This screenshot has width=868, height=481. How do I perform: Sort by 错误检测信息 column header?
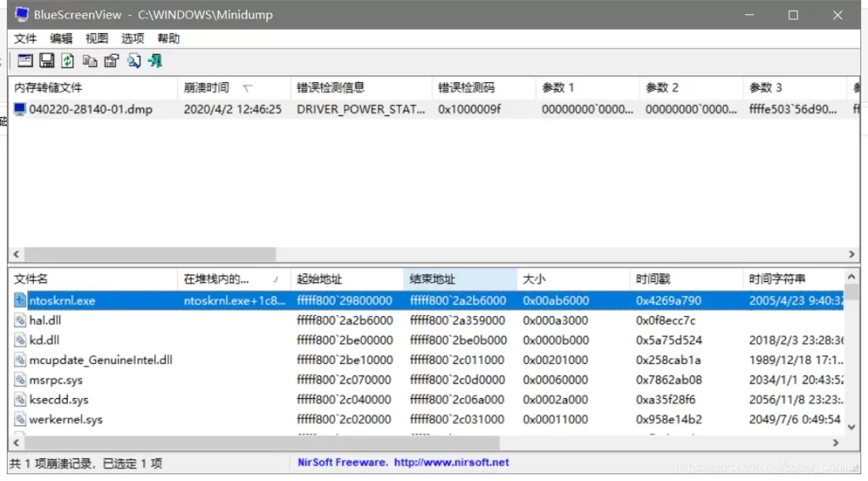coord(361,87)
